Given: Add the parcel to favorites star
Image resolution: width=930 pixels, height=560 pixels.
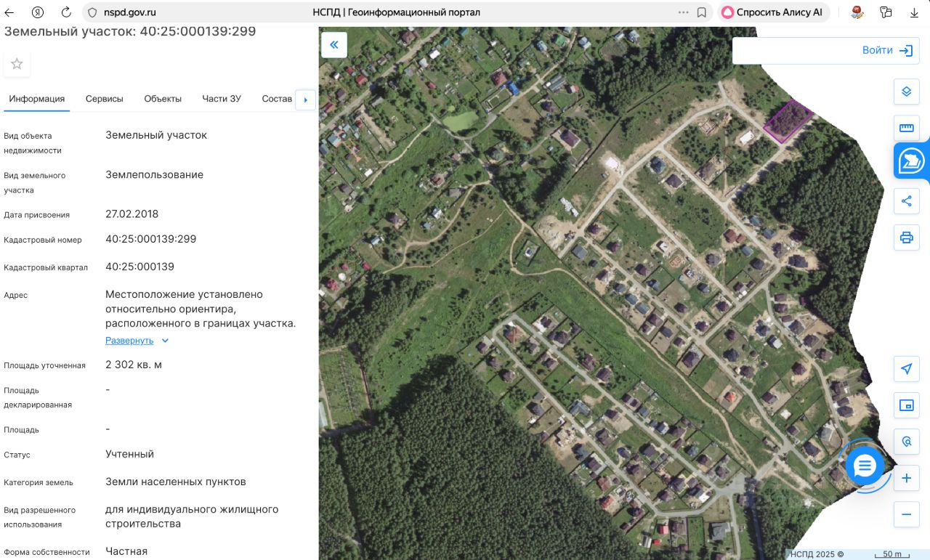Looking at the screenshot, I should point(17,64).
